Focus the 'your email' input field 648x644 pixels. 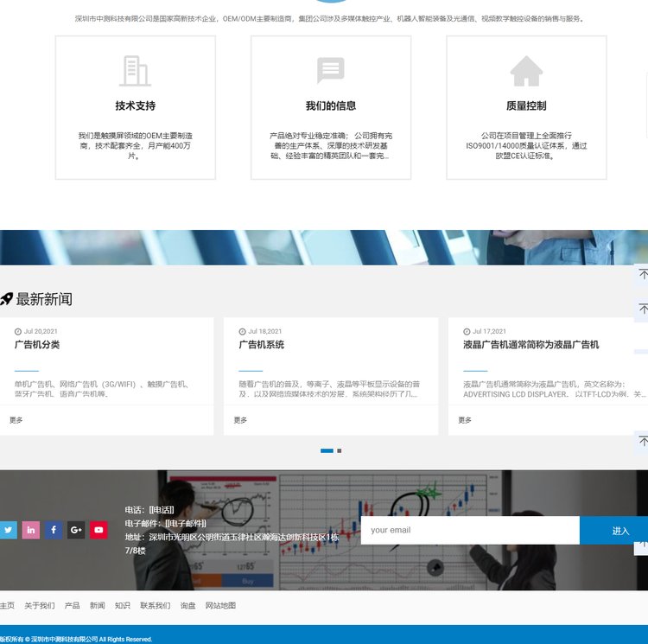pyautogui.click(x=469, y=530)
